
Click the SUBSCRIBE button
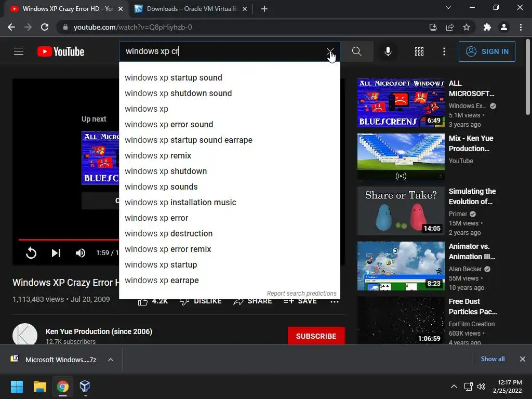click(316, 336)
